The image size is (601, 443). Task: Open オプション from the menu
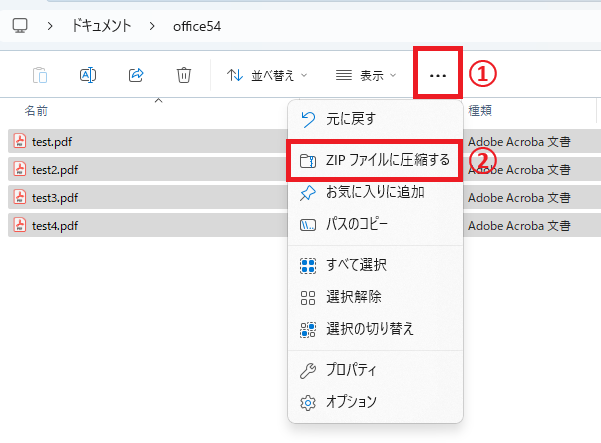[375, 402]
